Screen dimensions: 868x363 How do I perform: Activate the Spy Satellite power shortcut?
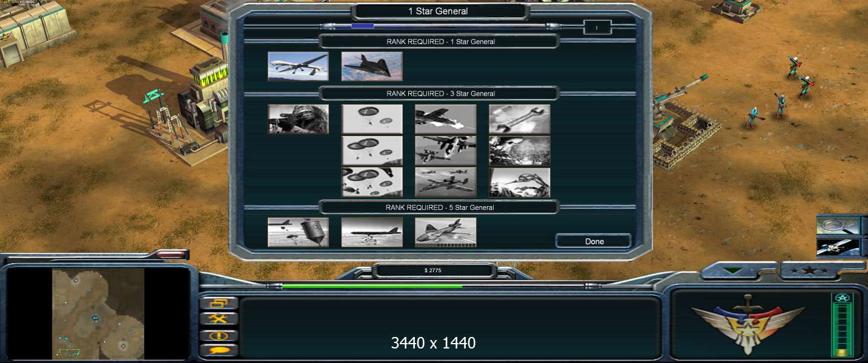(x=838, y=247)
